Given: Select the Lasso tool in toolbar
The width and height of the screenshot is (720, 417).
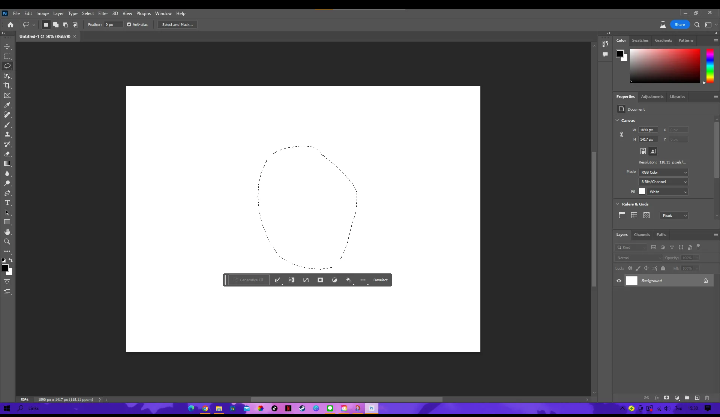Looking at the screenshot, I should [x=7, y=66].
